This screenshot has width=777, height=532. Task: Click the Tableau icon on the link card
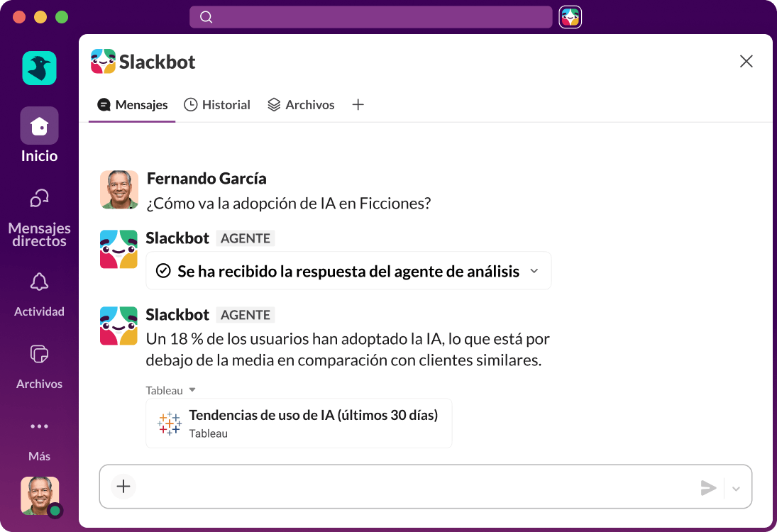(x=169, y=423)
